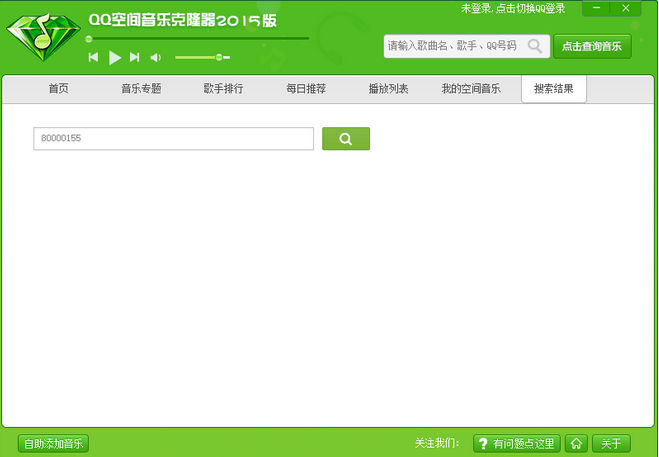Minimize the music cloner window

[596, 8]
